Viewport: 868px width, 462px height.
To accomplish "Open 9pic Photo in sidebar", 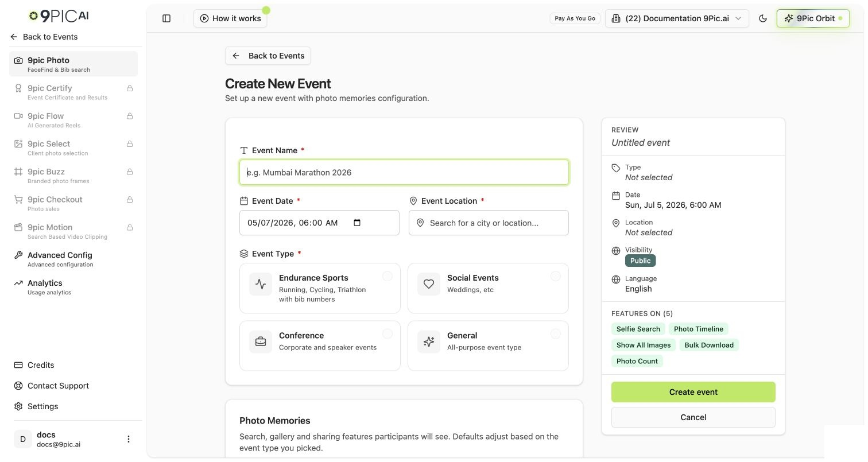I will tap(73, 64).
